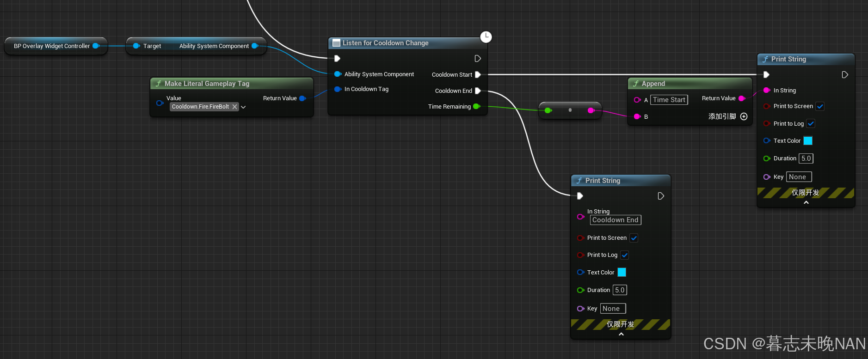868x359 pixels.
Task: Select the Cooldown End exec pin
Action: (x=478, y=91)
